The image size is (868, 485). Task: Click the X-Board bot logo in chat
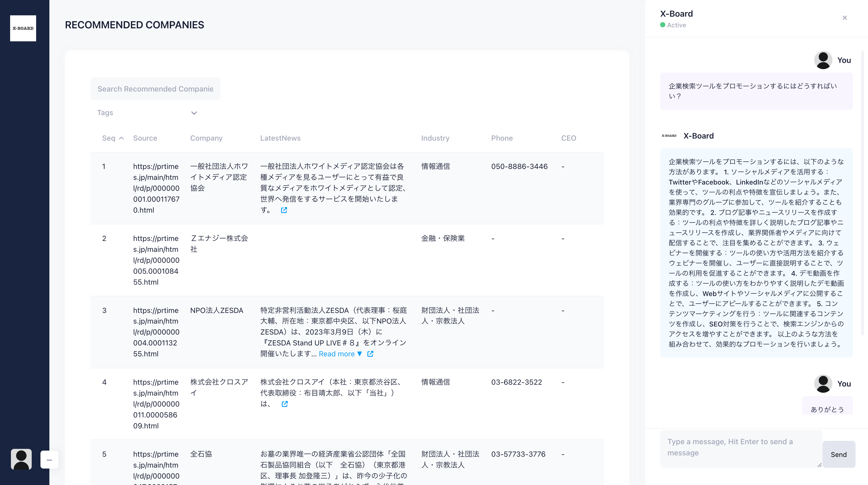tap(669, 136)
